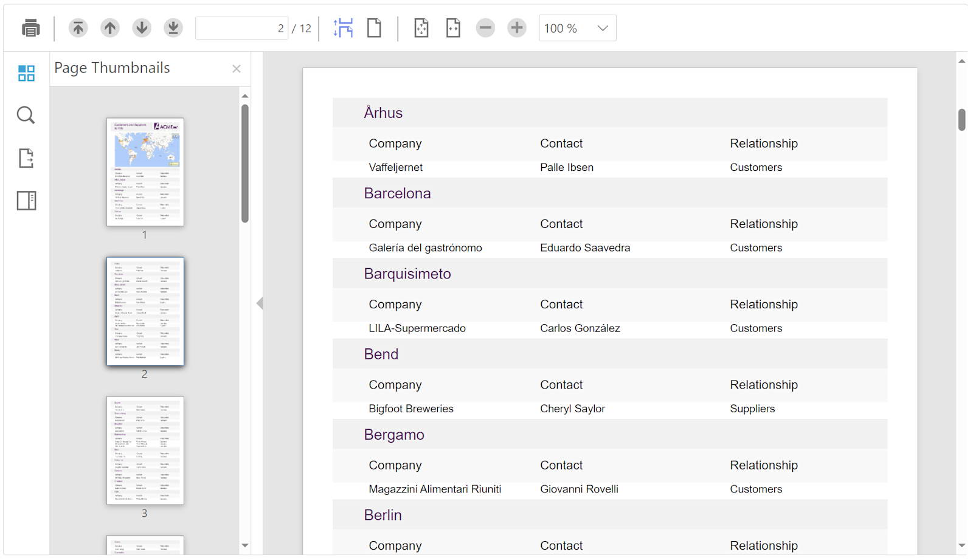Click the document scroll down arrow
Screen dimensions: 973x560
click(962, 545)
